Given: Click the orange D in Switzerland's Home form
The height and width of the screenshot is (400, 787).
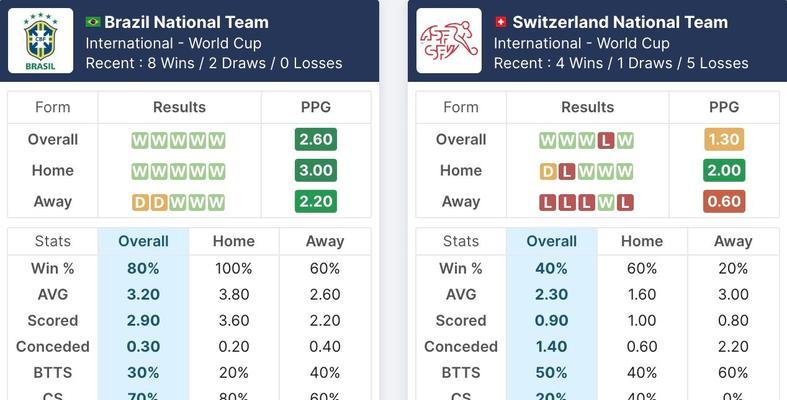Looking at the screenshot, I should (x=548, y=172).
